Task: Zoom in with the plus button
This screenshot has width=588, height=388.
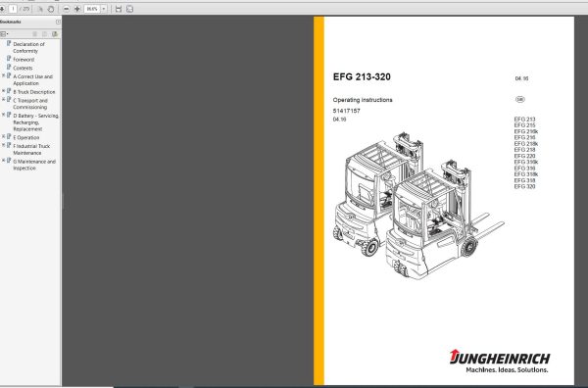Action: click(77, 9)
